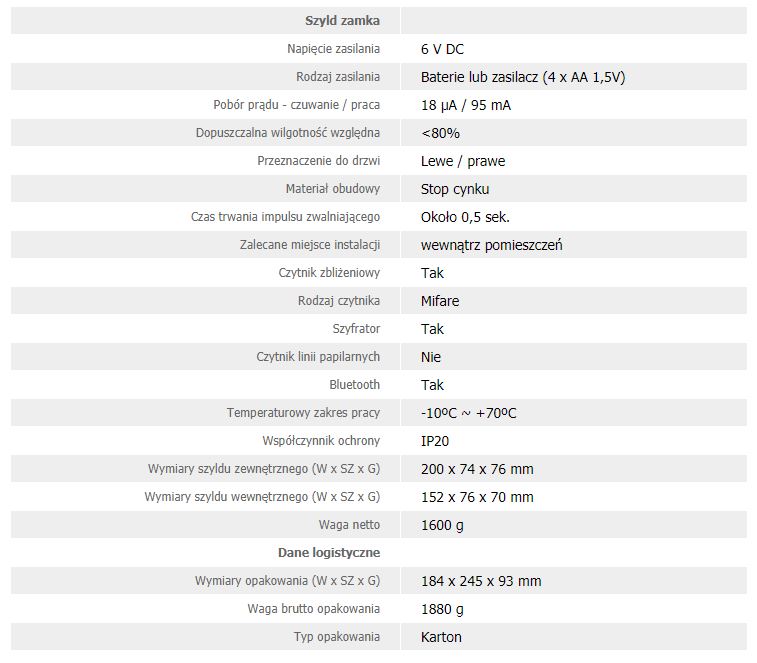Click the "Dopuszczalna wilgotność względna" label
757x663 pixels.
point(288,133)
